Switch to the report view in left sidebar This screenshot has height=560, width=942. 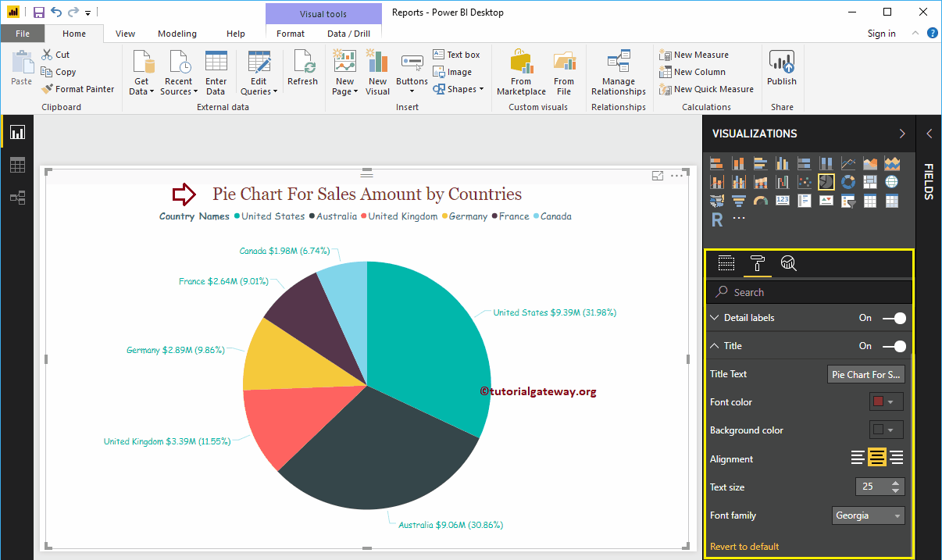[18, 132]
